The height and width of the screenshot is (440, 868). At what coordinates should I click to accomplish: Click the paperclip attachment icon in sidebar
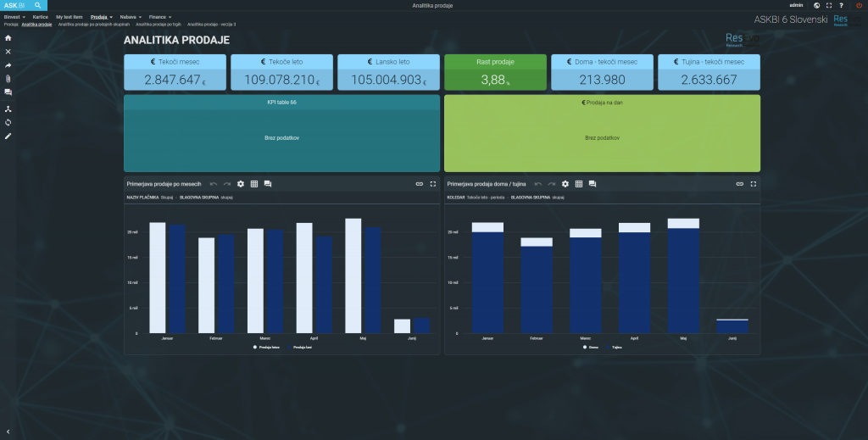point(8,78)
